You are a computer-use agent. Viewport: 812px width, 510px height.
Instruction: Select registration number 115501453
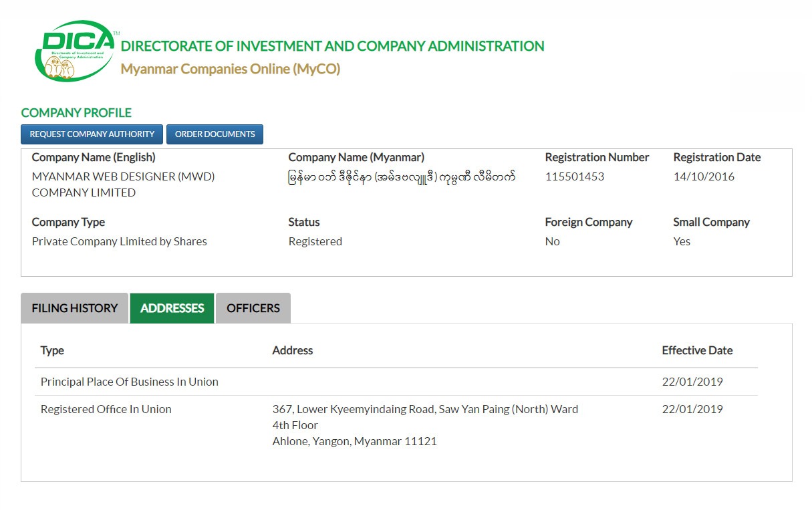575,176
